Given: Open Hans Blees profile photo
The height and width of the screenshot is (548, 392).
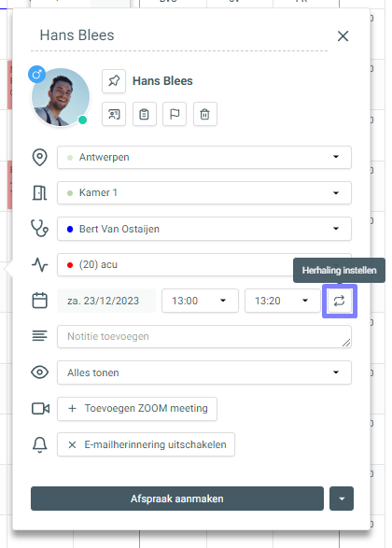Looking at the screenshot, I should pos(61,97).
